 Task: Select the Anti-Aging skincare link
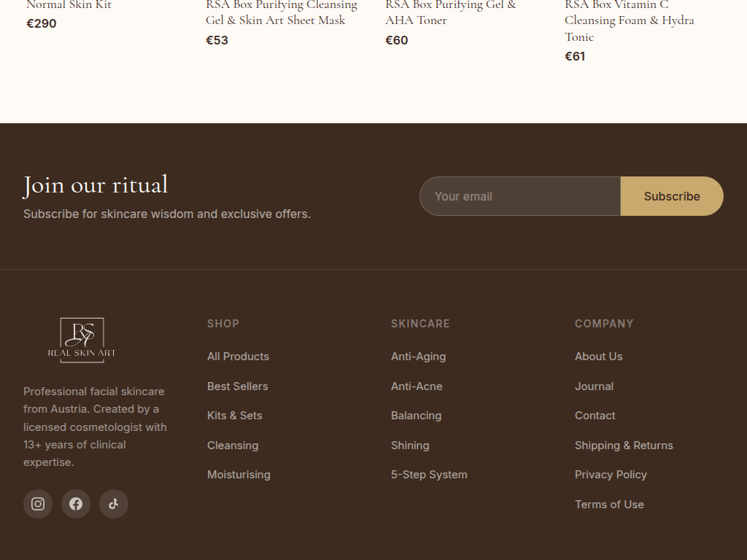coord(418,357)
